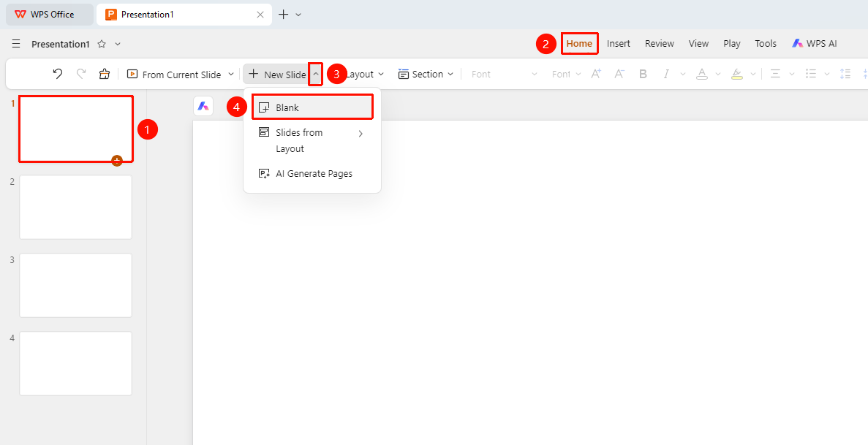
Task: Choose AI Generate Pages menu entry
Action: tap(312, 174)
